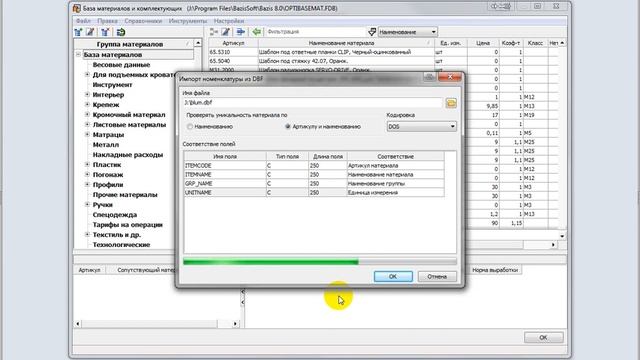The height and width of the screenshot is (360, 640).
Task: Click OK button at the main window bottom
Action: point(543,338)
